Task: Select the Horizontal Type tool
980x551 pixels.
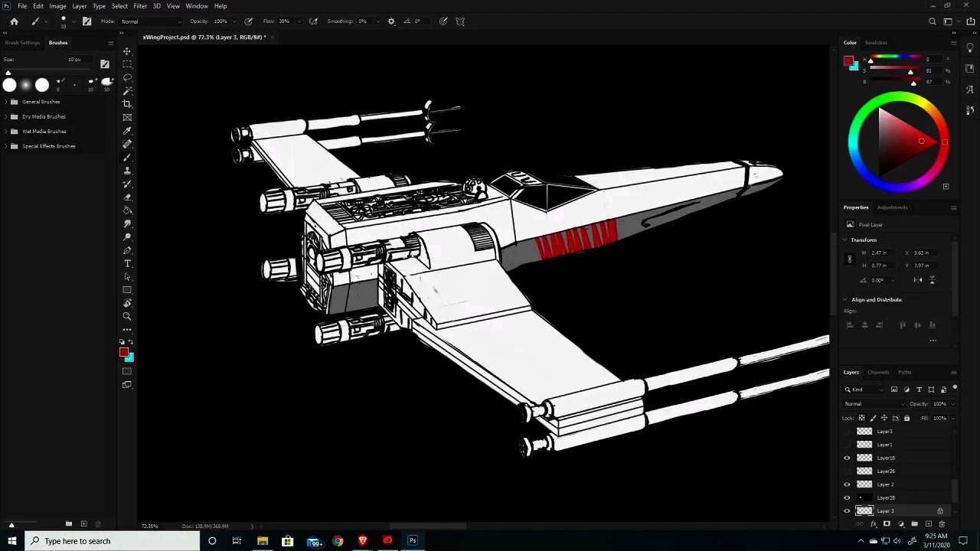Action: 127,263
